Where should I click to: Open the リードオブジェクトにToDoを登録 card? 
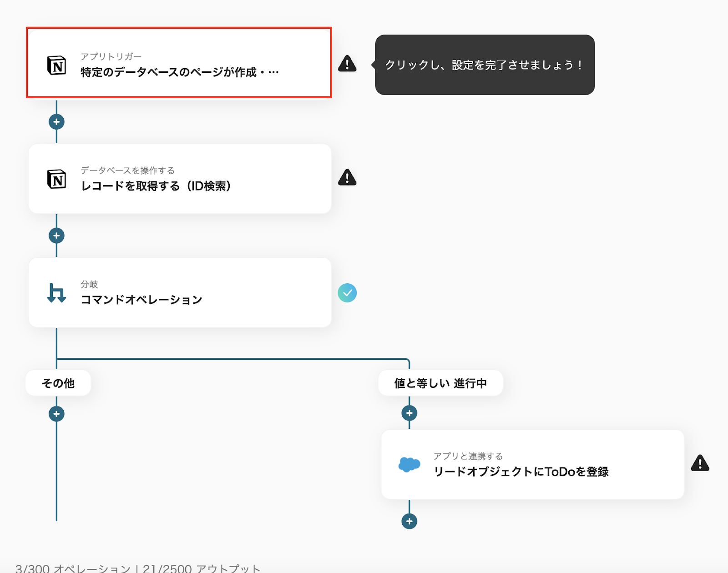533,464
